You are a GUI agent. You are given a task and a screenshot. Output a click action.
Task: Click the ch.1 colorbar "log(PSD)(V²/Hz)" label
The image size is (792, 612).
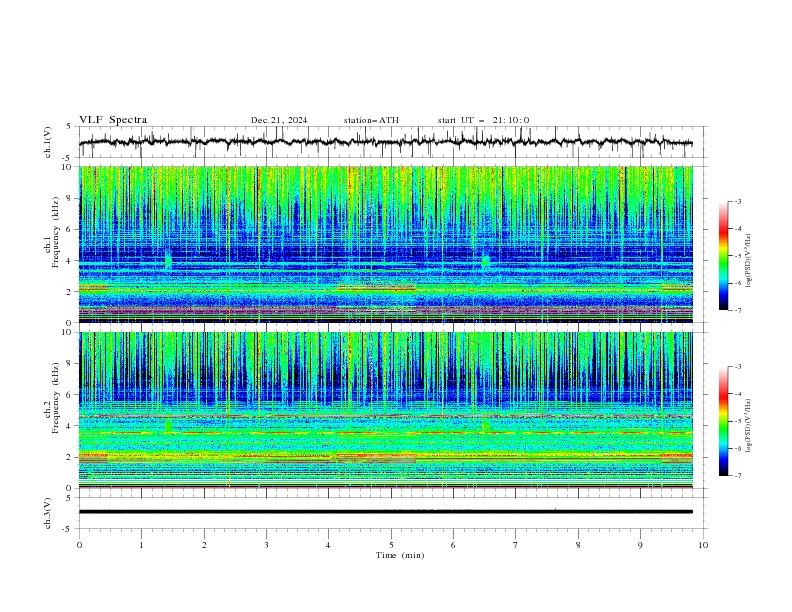[x=749, y=261]
